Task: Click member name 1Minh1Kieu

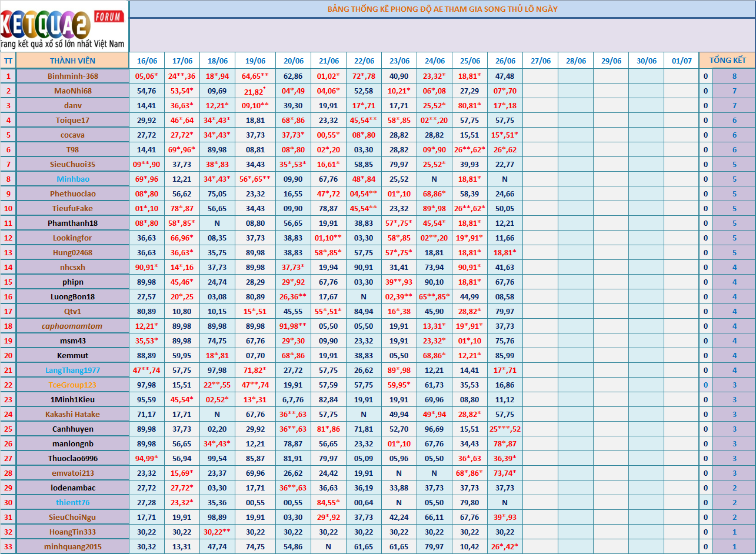Action: tap(72, 399)
